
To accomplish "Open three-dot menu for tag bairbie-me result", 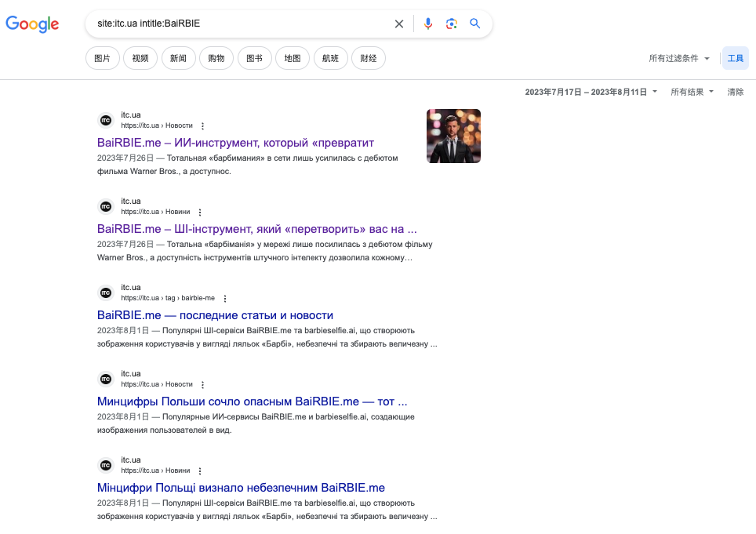I will click(x=224, y=299).
